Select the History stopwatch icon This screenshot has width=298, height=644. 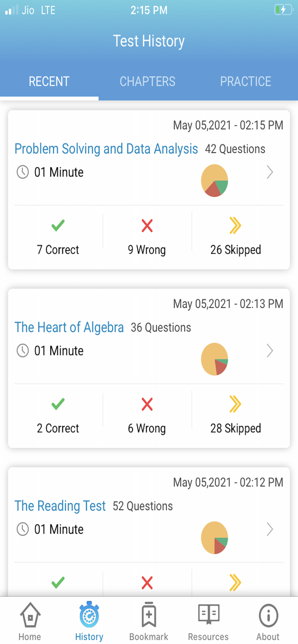89,615
